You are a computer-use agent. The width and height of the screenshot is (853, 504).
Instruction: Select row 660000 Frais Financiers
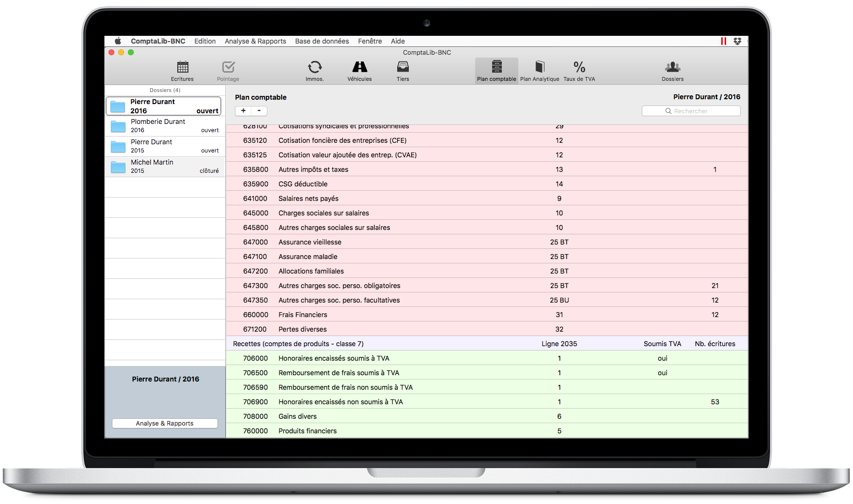tap(487, 315)
